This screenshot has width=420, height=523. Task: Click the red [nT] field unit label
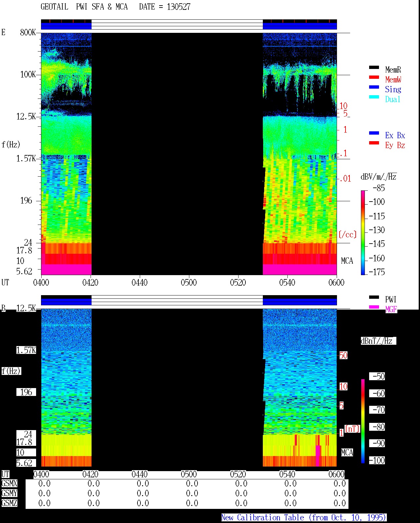[352, 429]
